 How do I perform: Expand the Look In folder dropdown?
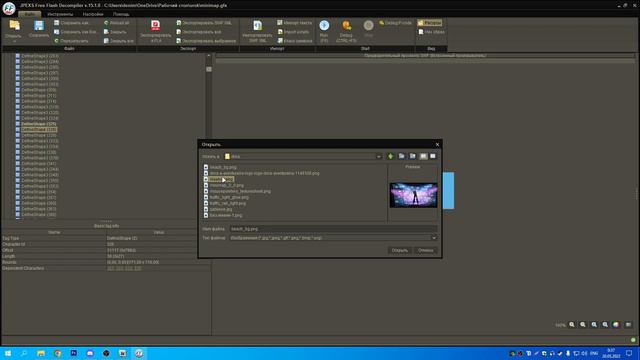[x=379, y=157]
